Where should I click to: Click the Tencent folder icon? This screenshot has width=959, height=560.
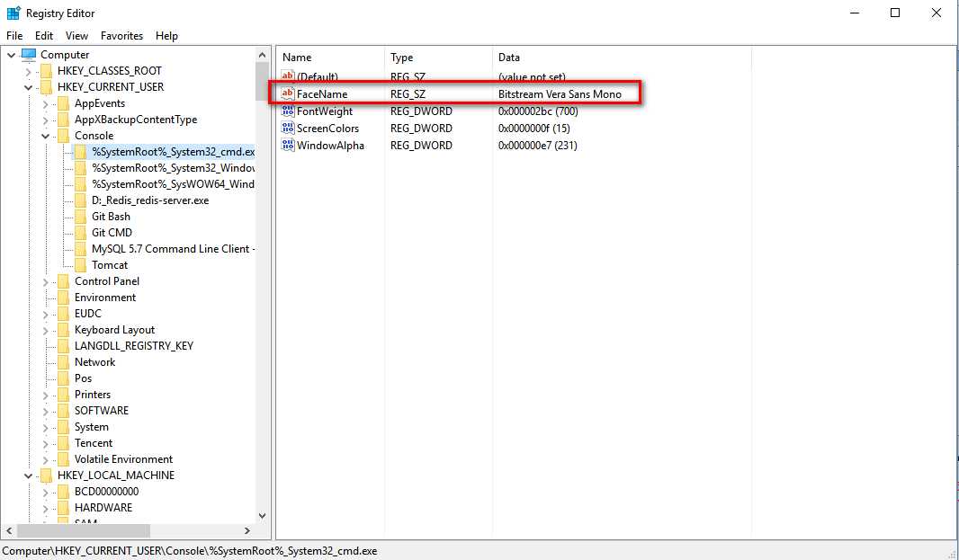[63, 442]
